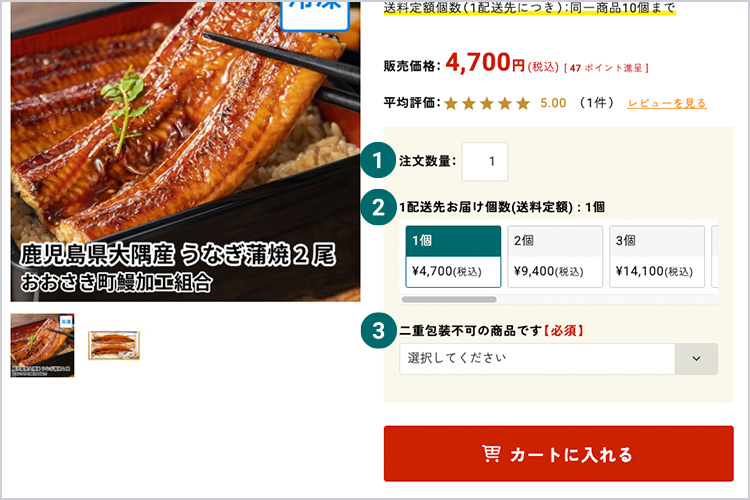
Task: Select the second packaged eel thumbnail
Action: (x=114, y=345)
